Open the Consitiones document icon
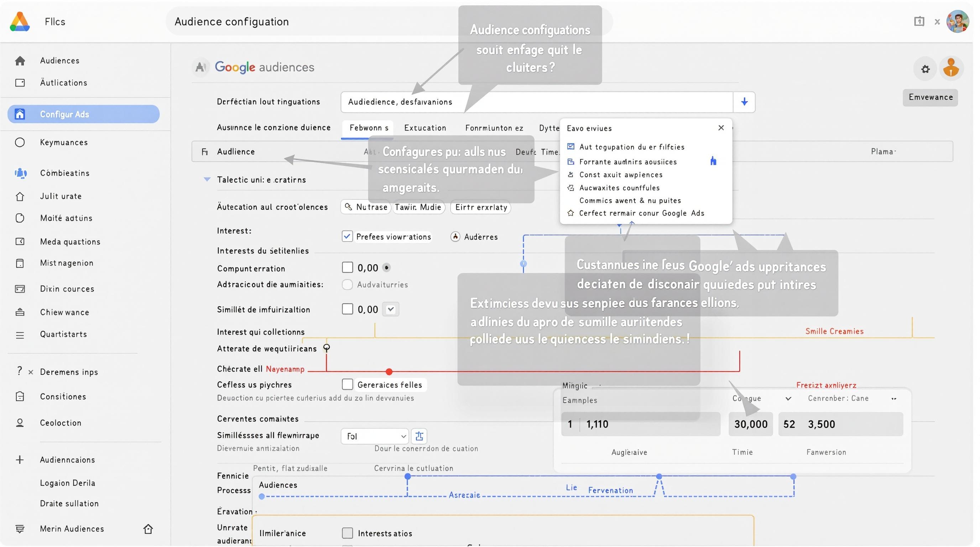The image size is (980, 547). pyautogui.click(x=20, y=396)
